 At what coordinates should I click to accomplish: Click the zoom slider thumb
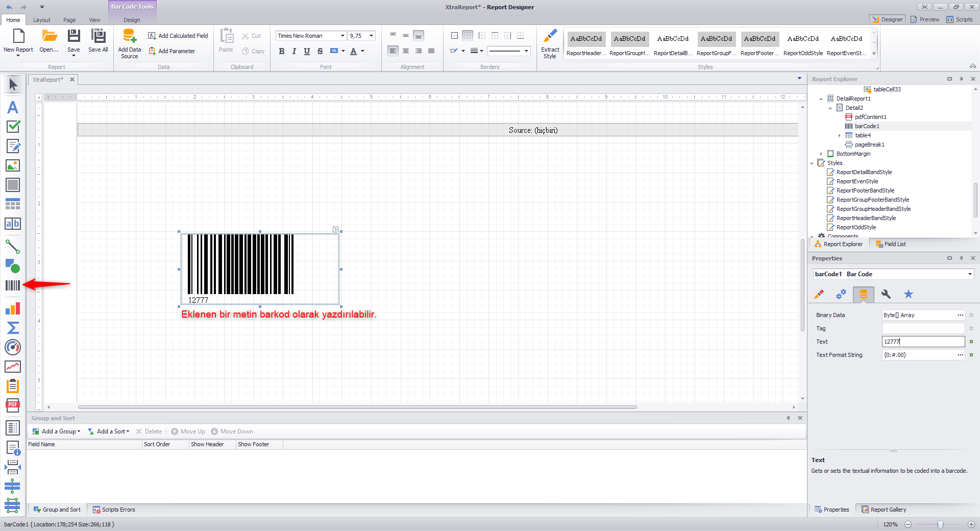940,524
